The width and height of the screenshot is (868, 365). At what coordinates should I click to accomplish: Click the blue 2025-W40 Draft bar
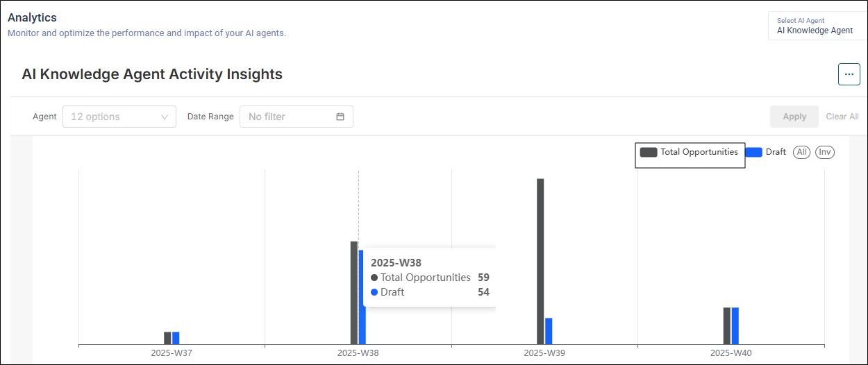(x=735, y=325)
